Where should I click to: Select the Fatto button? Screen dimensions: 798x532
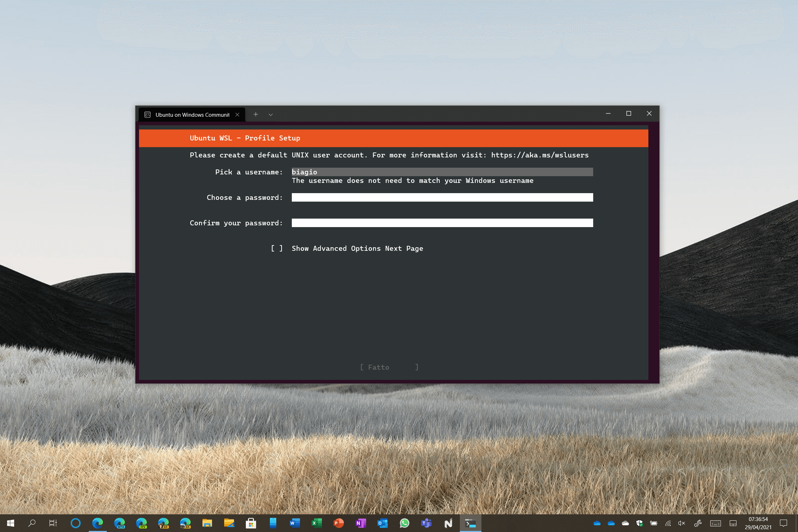[389, 367]
